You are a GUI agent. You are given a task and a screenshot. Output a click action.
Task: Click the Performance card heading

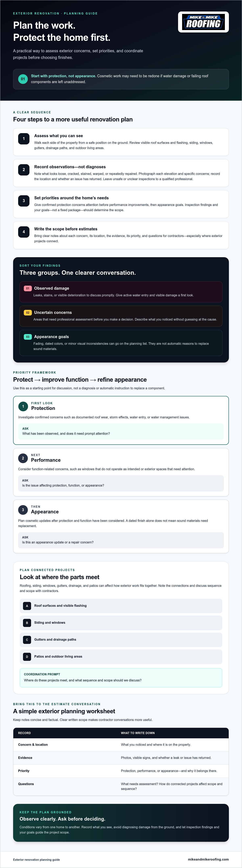[x=46, y=460]
